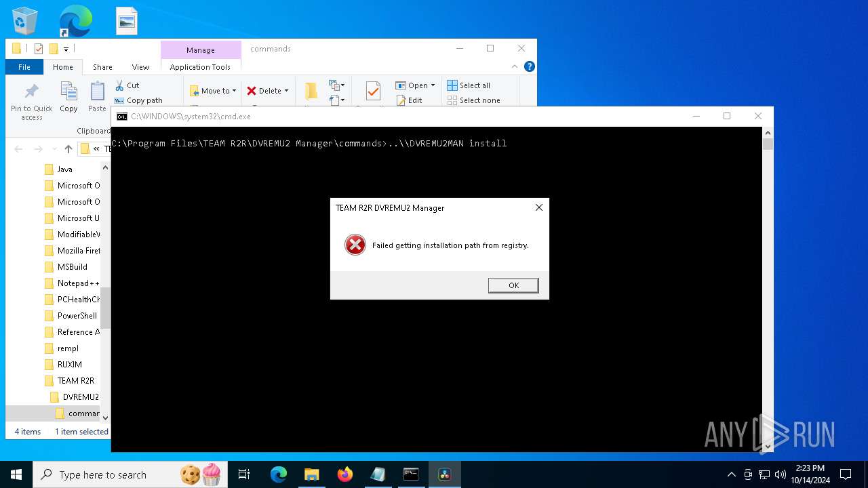Image resolution: width=868 pixels, height=488 pixels.
Task: Launch Edge from the taskbar
Action: [279, 474]
